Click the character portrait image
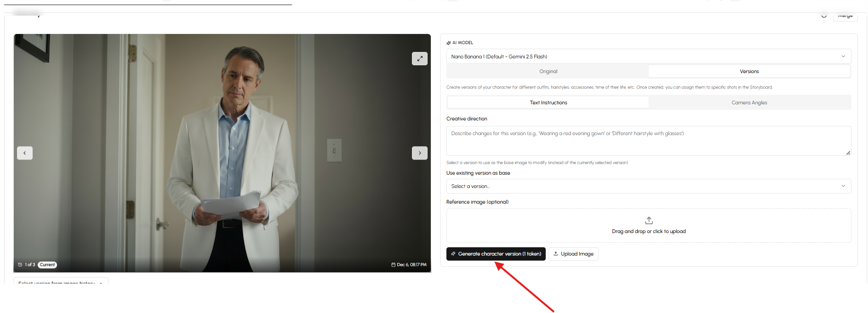 (222, 153)
